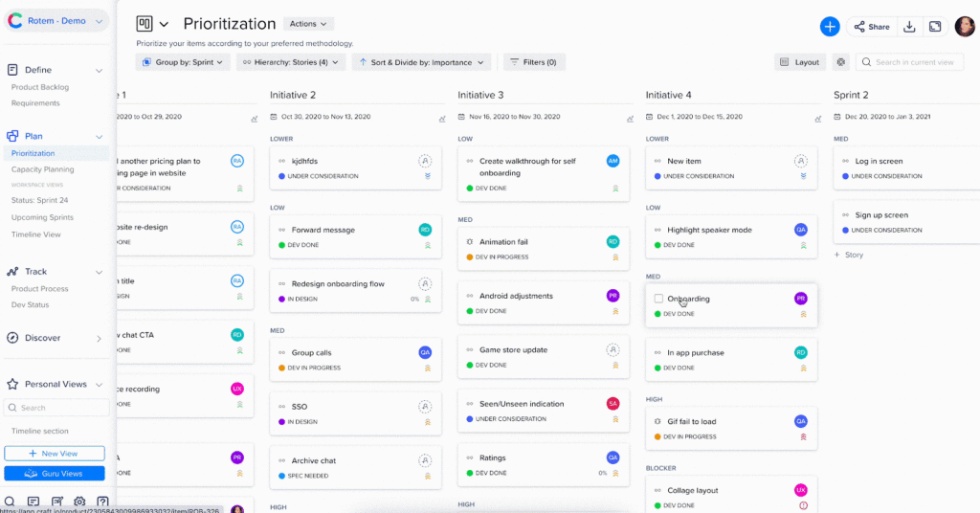Open the Group by: Sprint dropdown
The width and height of the screenshot is (980, 513).
(183, 62)
